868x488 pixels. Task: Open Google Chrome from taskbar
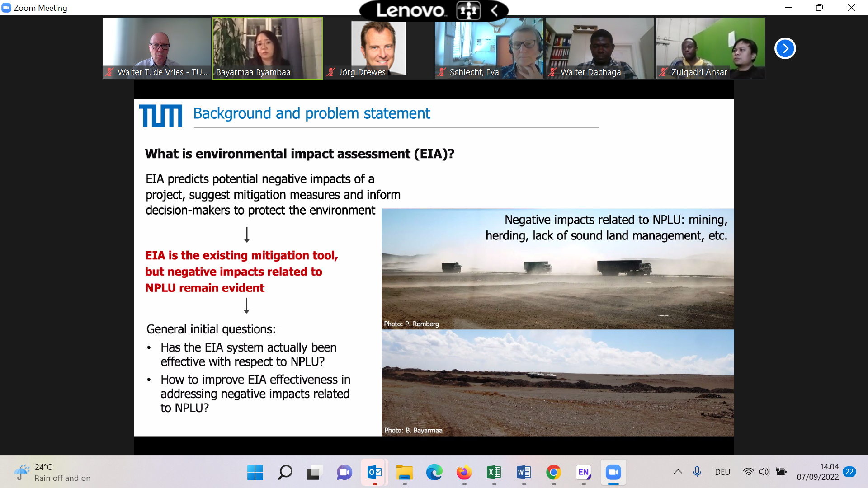click(x=553, y=473)
